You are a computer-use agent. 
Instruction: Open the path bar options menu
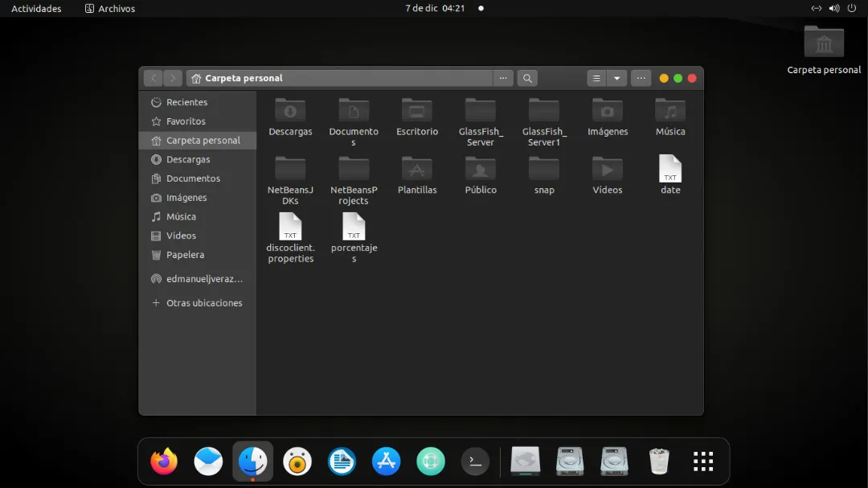502,78
